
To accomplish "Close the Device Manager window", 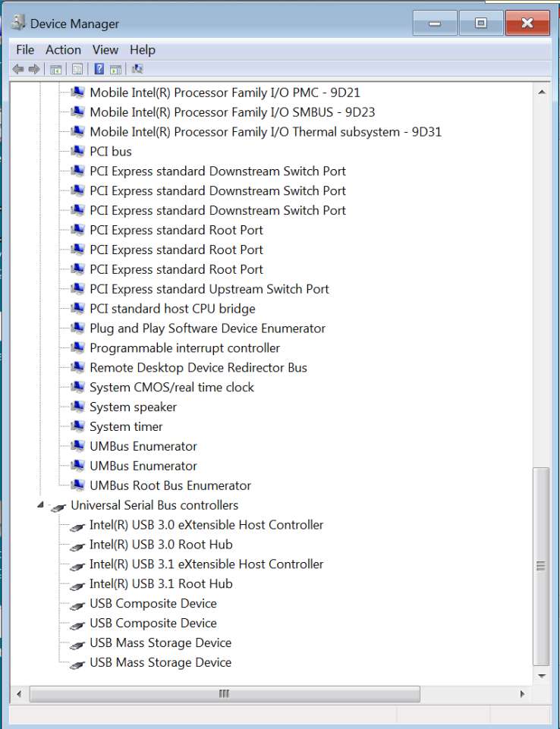I will click(527, 24).
